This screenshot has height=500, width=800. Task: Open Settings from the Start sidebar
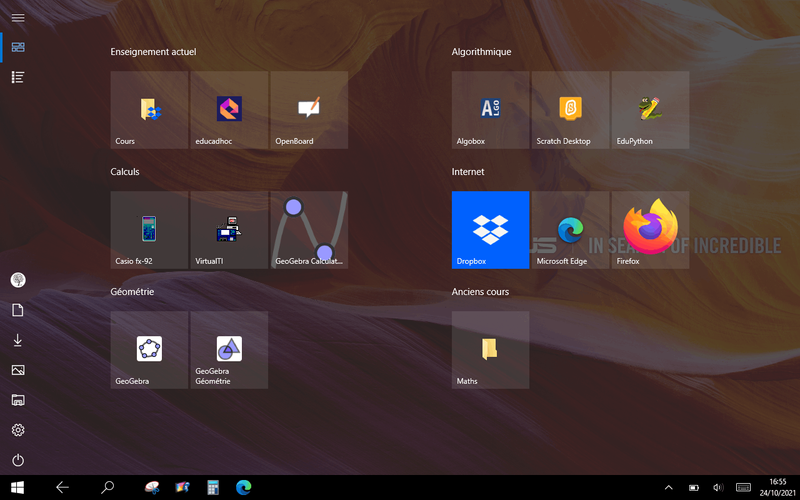pos(18,430)
